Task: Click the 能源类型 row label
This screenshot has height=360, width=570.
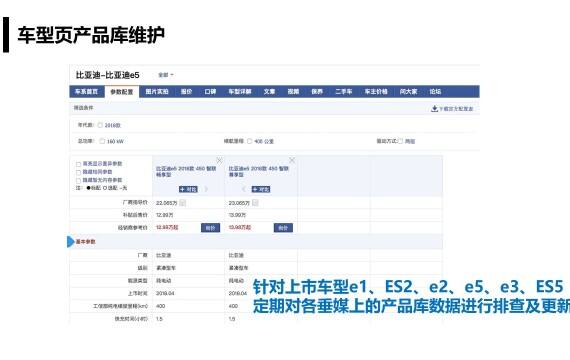Action: [137, 280]
